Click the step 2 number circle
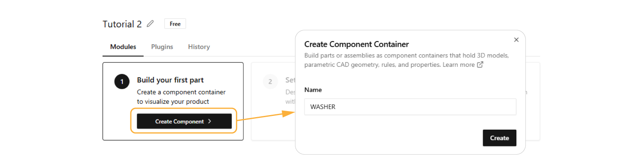Image resolution: width=644 pixels, height=161 pixels. [270, 82]
